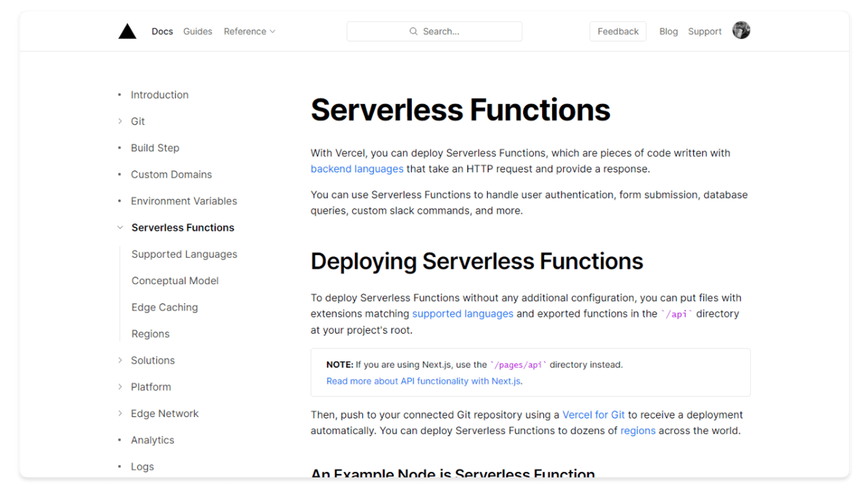
Task: Open Conceptual Model subsection
Action: [x=175, y=281]
